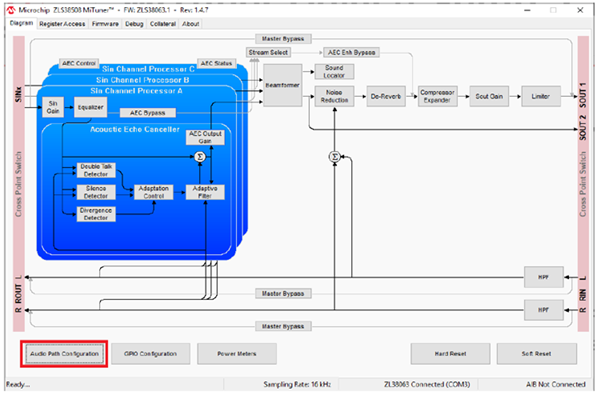Click the Adaptive Filter block
Screen dimensions: 601x399
click(205, 192)
